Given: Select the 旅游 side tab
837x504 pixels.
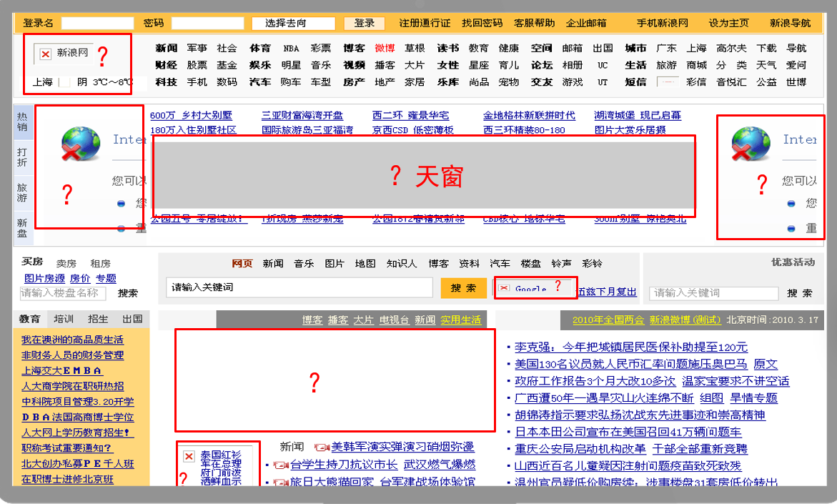Looking at the screenshot, I should (22, 193).
